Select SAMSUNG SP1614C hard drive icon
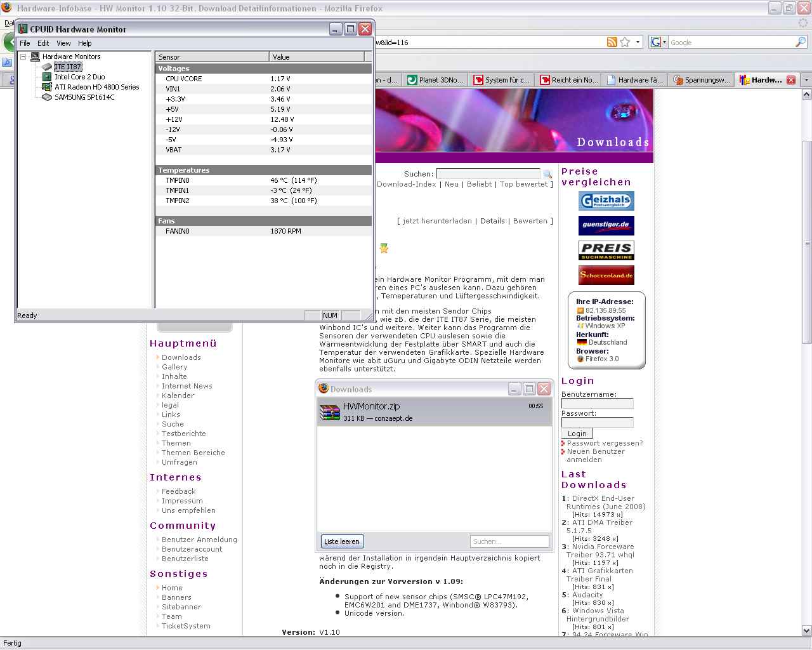The height and width of the screenshot is (650, 812). 47,97
